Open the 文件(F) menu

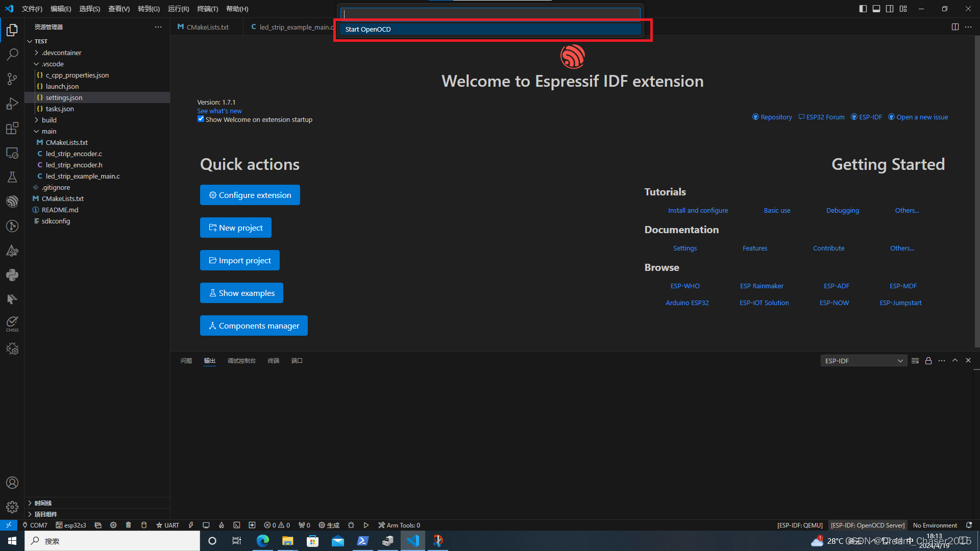tap(32, 9)
